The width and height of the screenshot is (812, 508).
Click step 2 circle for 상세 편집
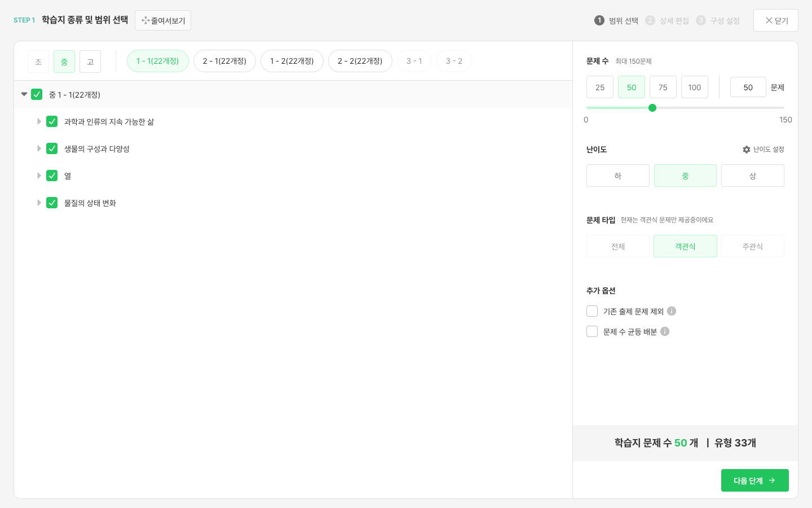650,20
